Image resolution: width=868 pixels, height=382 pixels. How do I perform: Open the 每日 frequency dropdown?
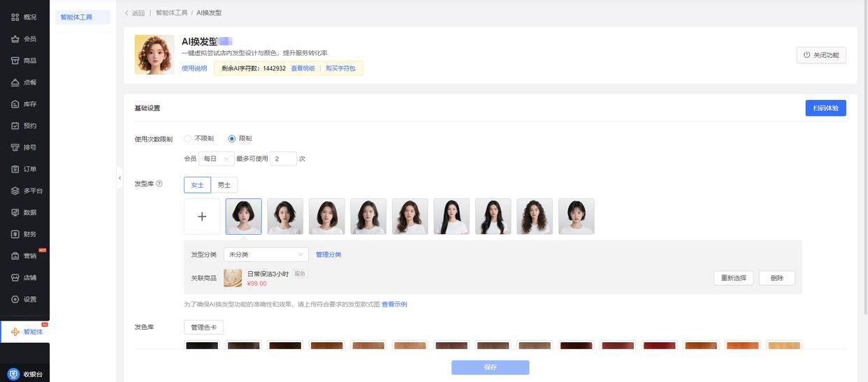click(x=216, y=159)
